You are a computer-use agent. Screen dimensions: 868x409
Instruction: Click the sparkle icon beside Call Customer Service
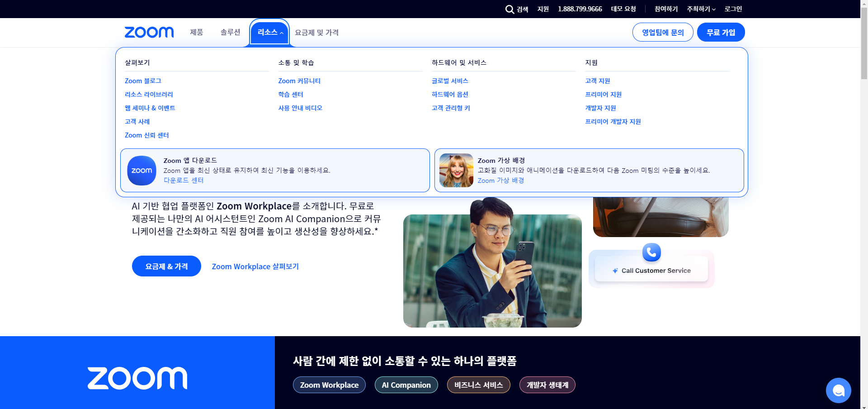pos(615,271)
